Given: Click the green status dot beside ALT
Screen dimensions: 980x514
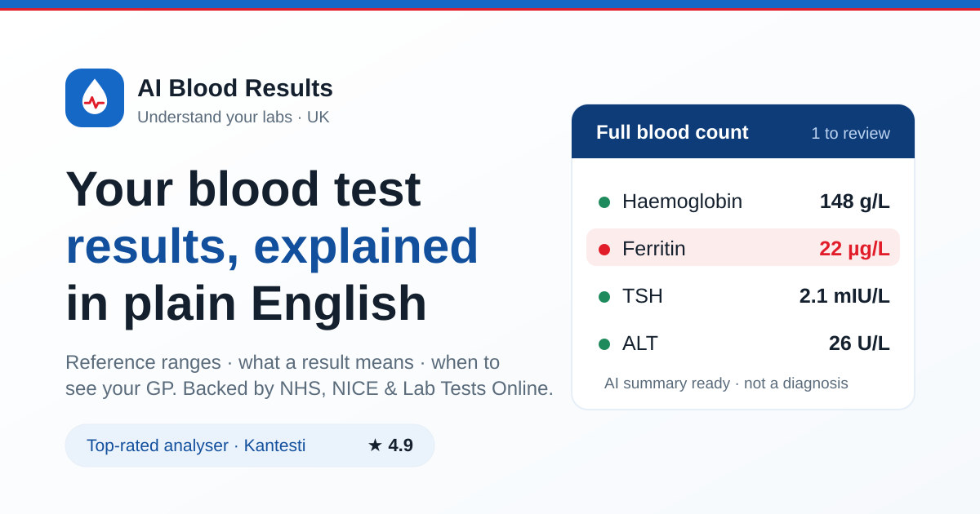Looking at the screenshot, I should tap(604, 344).
